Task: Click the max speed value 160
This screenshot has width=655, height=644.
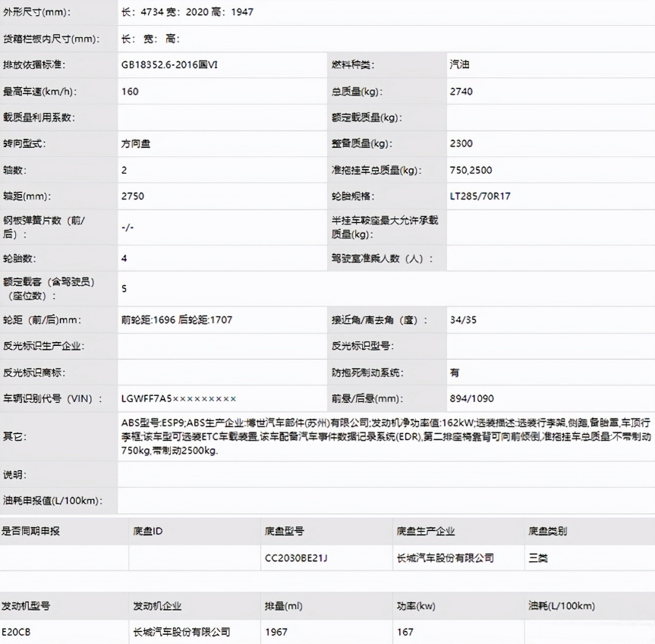Action: [x=130, y=91]
